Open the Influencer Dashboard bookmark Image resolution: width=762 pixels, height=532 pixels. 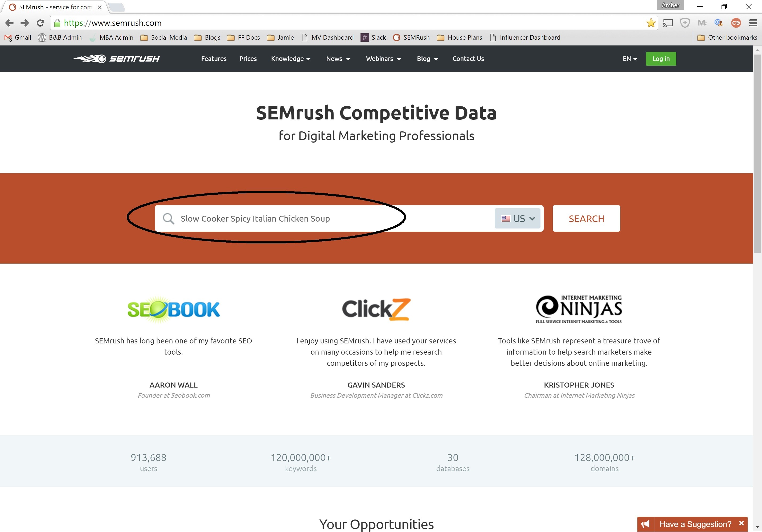[x=525, y=38]
